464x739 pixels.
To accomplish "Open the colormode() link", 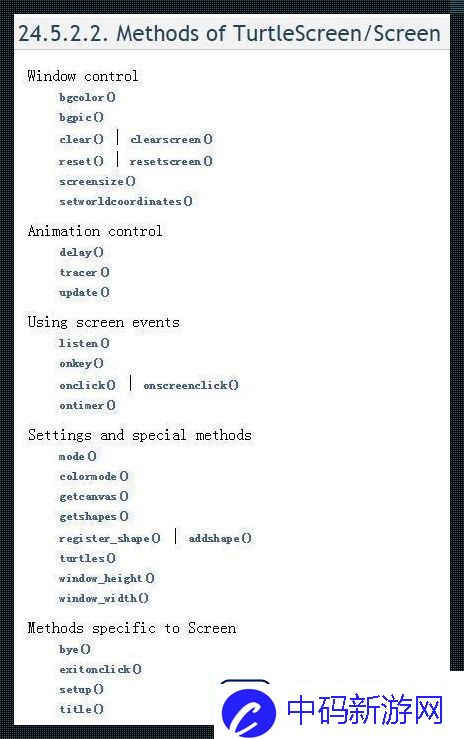I will [94, 476].
